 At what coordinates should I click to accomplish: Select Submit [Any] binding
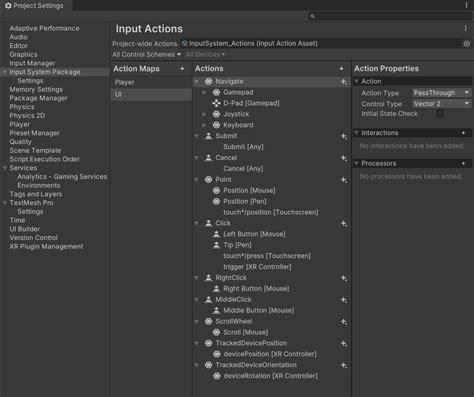click(x=243, y=147)
